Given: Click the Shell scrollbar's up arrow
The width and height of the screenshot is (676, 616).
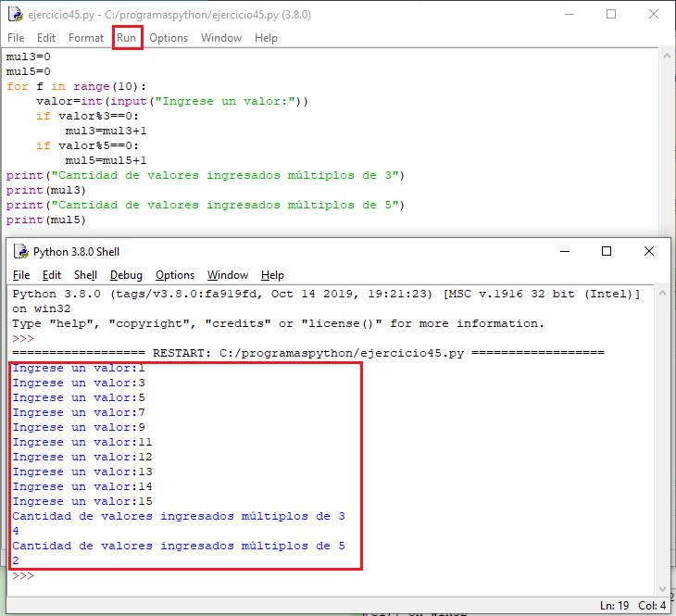Looking at the screenshot, I should coord(660,294).
